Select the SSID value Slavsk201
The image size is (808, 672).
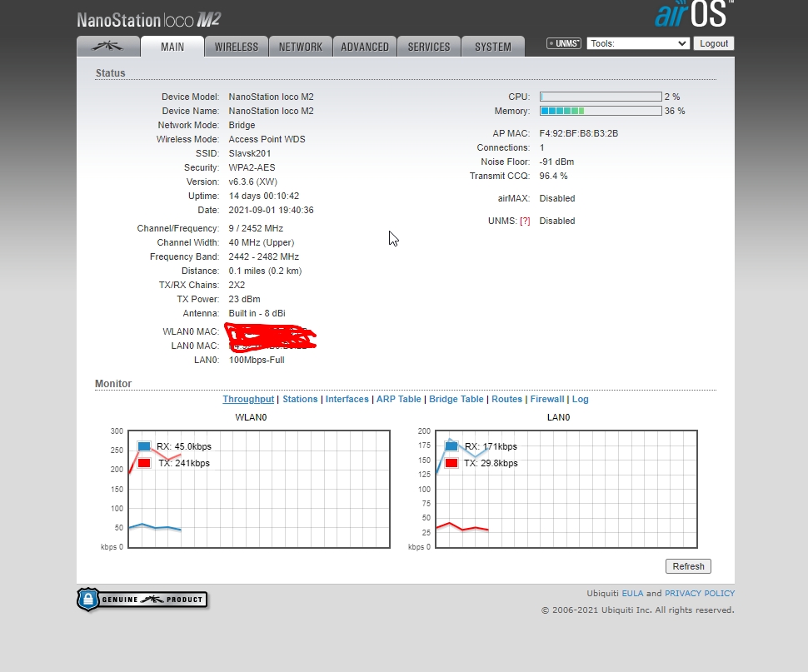250,153
